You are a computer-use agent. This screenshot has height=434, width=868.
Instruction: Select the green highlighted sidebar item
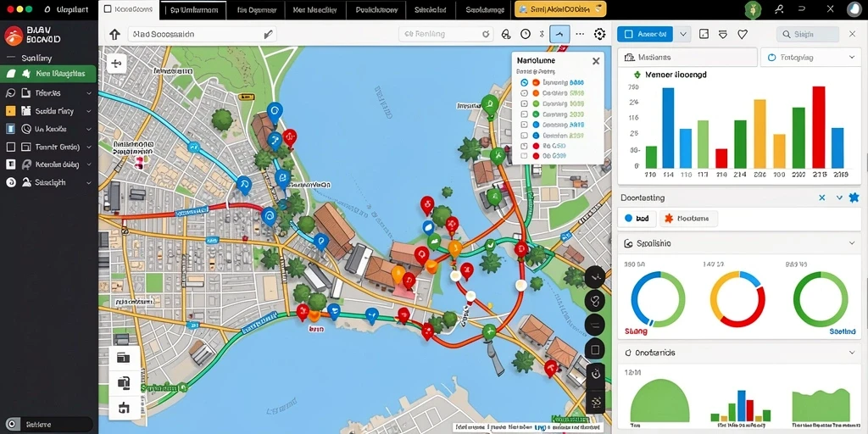coord(48,74)
